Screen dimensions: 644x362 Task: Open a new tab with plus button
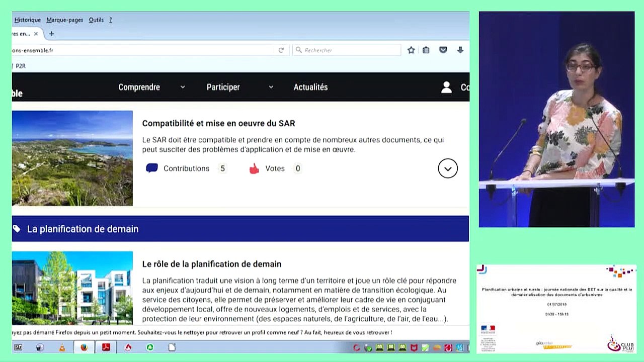point(51,34)
